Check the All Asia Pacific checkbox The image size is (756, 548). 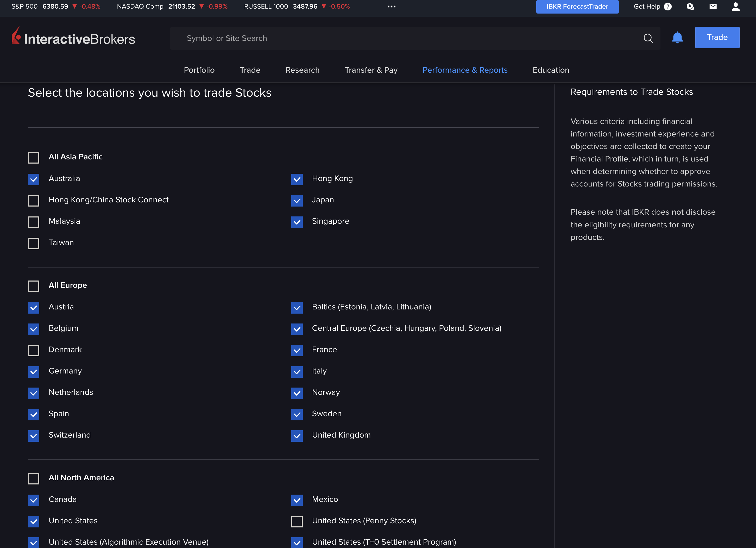[x=34, y=157]
